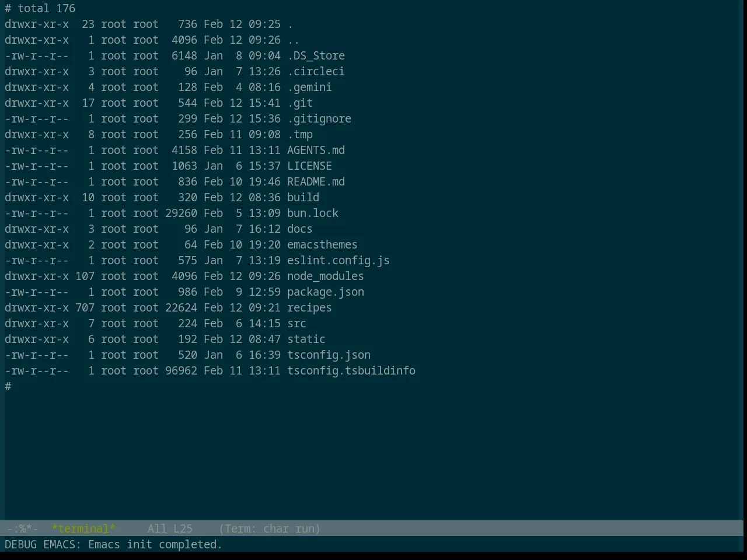
Task: Select the .circleci directory name
Action: (x=316, y=72)
